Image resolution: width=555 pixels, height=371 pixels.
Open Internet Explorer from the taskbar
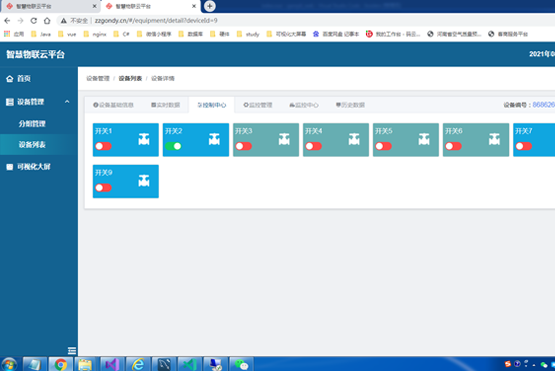(x=138, y=364)
